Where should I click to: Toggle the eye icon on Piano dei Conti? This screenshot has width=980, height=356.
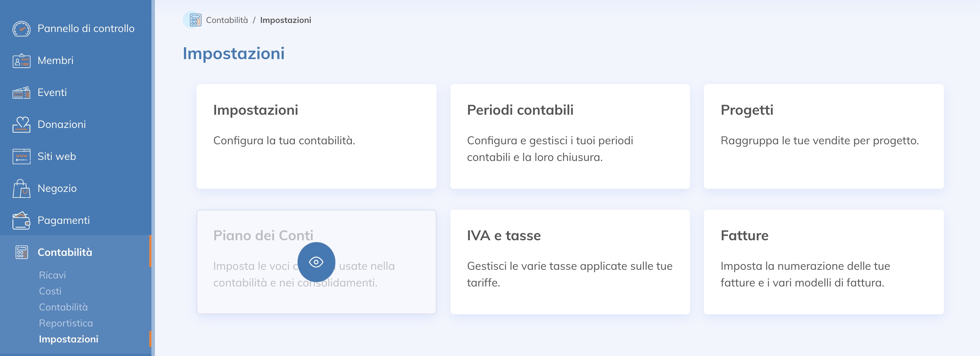click(x=316, y=262)
